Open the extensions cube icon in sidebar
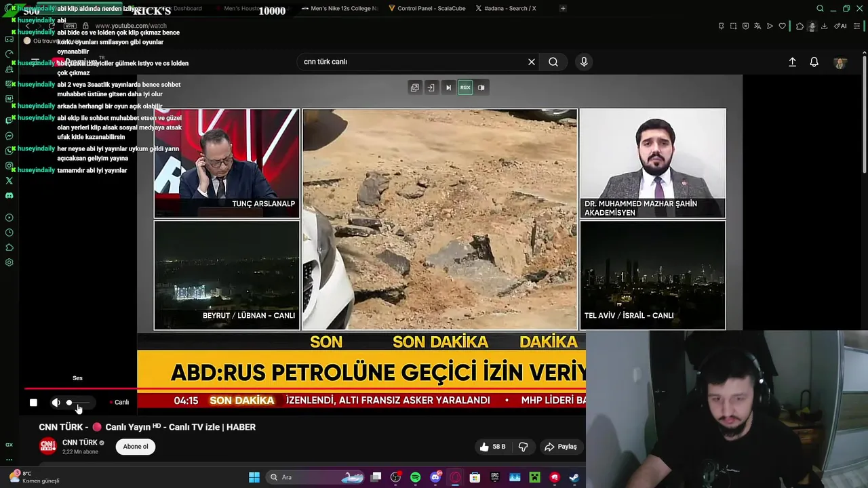The image size is (868, 488). (9, 247)
